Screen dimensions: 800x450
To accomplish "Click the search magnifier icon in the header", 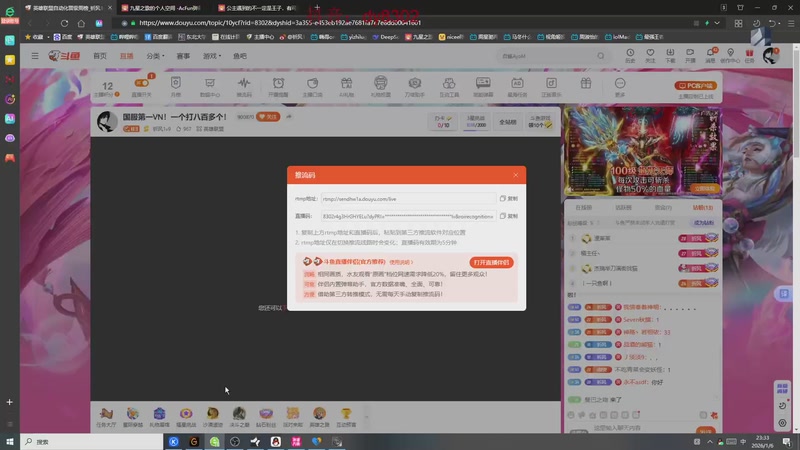I will click(x=601, y=56).
